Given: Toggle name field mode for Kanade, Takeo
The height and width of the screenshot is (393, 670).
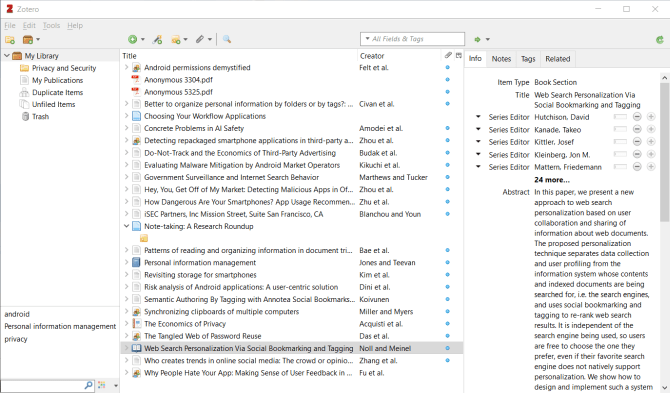Looking at the screenshot, I should click(x=620, y=129).
